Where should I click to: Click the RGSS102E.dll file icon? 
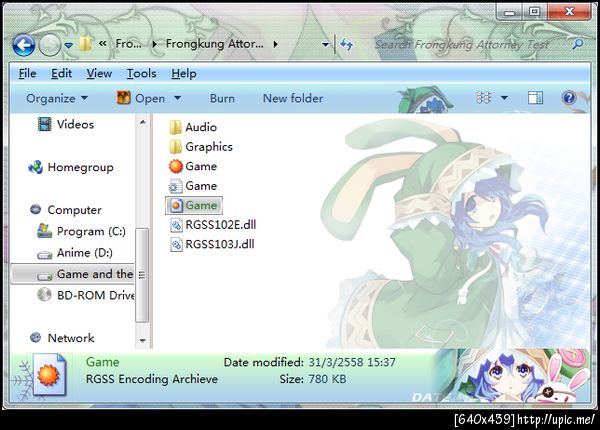tap(176, 225)
